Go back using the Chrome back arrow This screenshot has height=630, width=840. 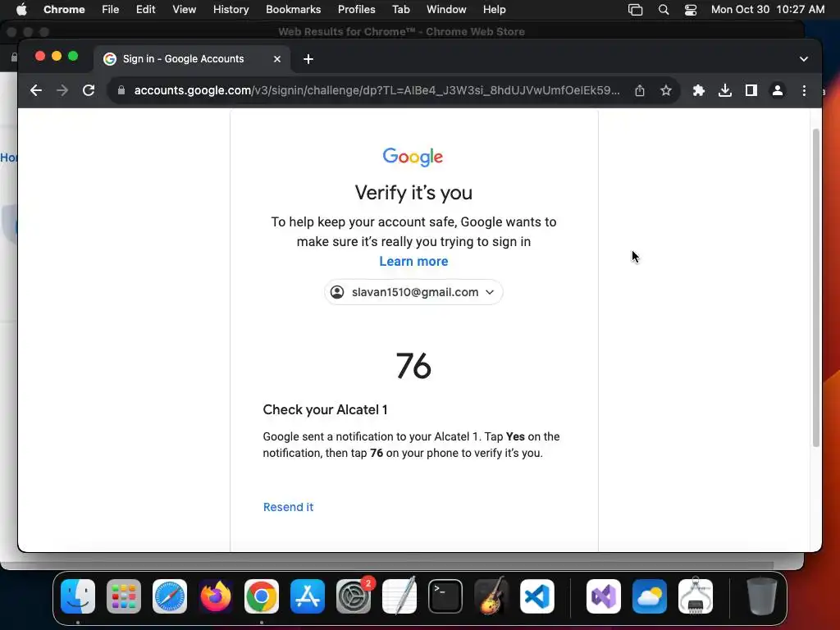coord(36,90)
